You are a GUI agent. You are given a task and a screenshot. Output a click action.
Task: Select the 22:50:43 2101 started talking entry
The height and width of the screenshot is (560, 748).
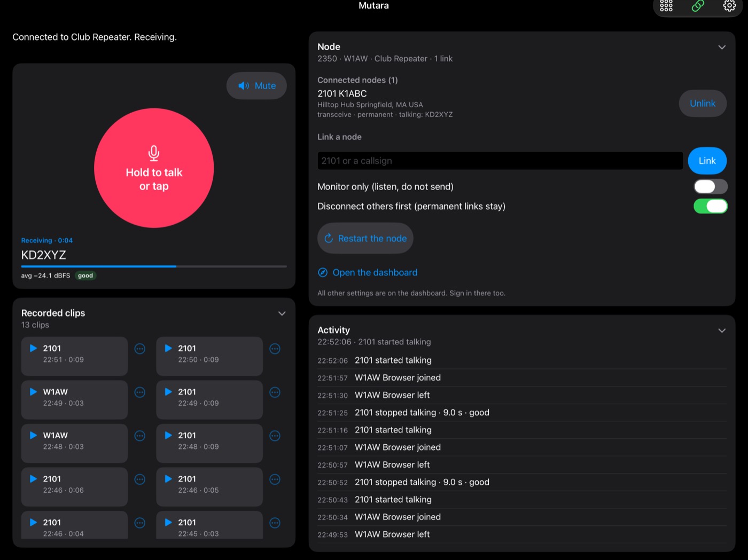coord(522,500)
